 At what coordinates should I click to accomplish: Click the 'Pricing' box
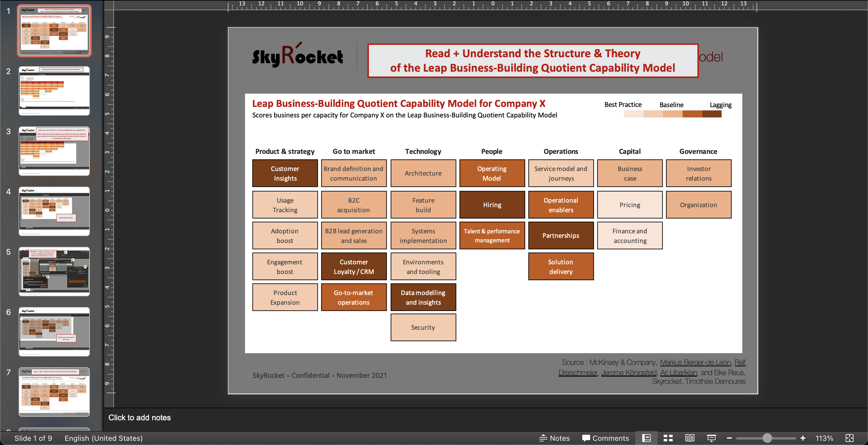coord(630,205)
